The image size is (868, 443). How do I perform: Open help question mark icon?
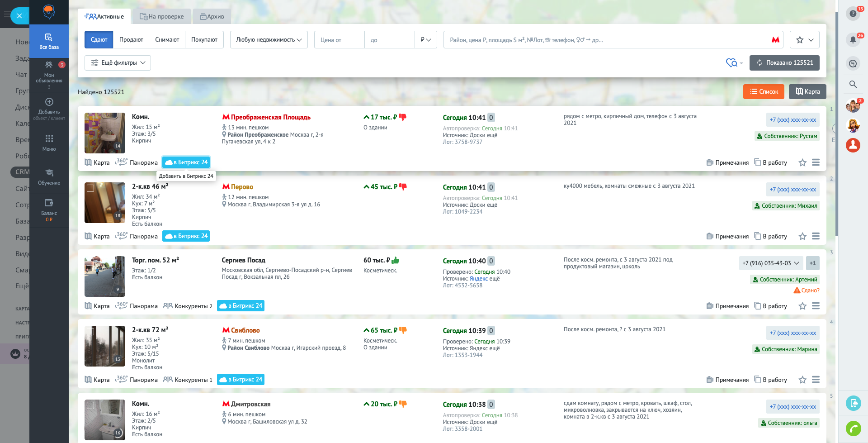tap(853, 14)
